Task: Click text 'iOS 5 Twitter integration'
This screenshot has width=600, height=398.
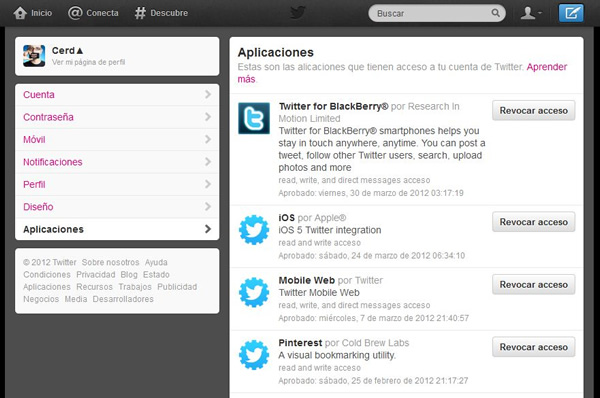Action: (x=330, y=230)
